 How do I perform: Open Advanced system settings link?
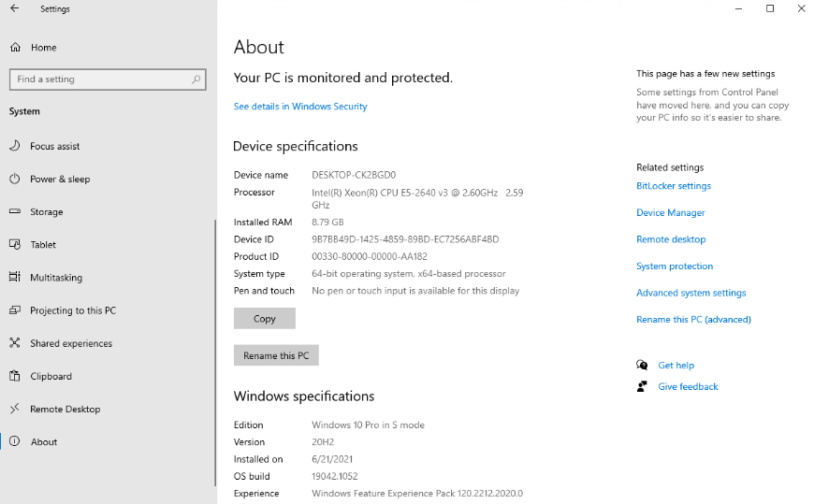tap(691, 293)
